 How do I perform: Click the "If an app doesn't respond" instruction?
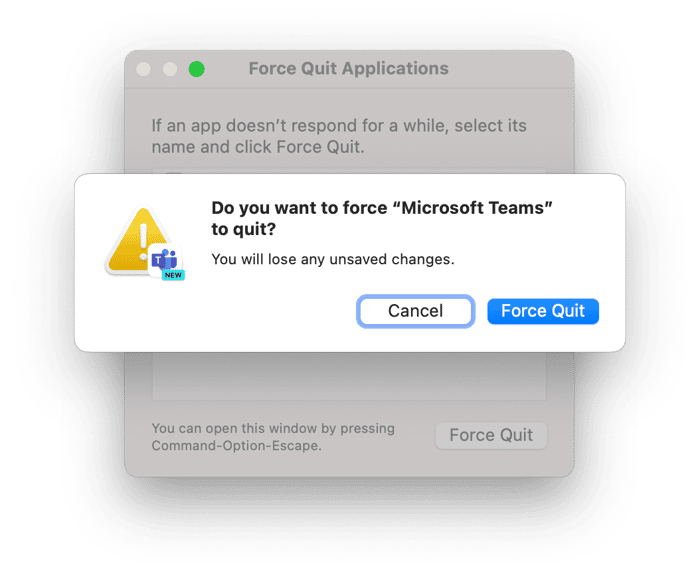click(x=338, y=126)
